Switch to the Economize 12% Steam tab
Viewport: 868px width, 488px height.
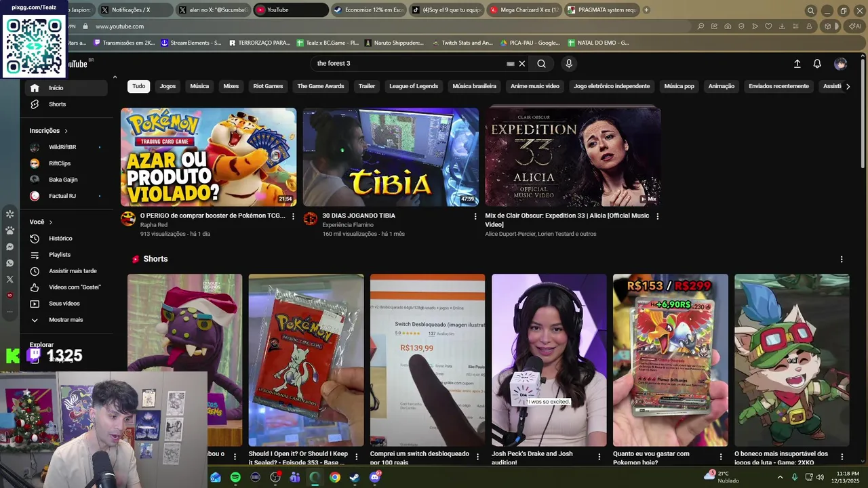coord(368,10)
